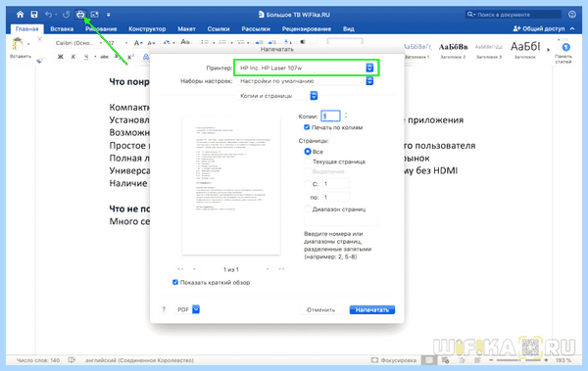This screenshot has height=371, width=588.
Task: Decrease font size with small A icon
Action: tap(151, 43)
